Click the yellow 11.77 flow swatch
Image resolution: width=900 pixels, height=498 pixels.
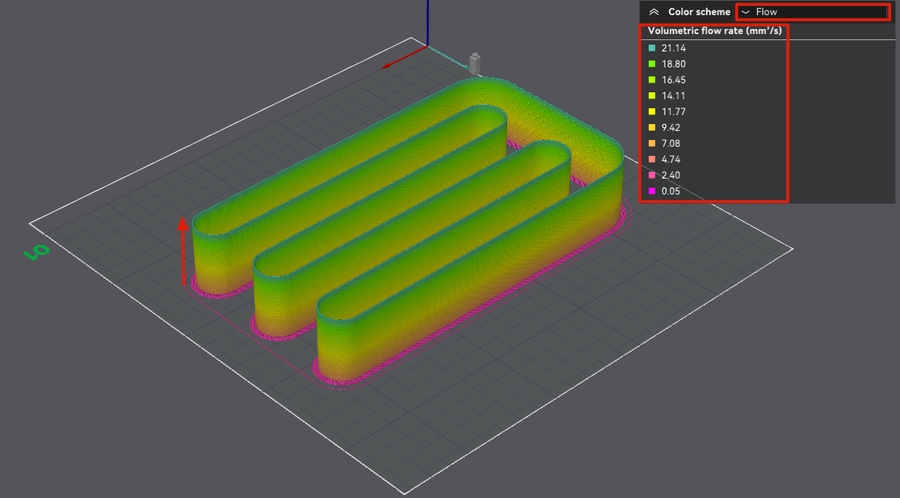(651, 112)
